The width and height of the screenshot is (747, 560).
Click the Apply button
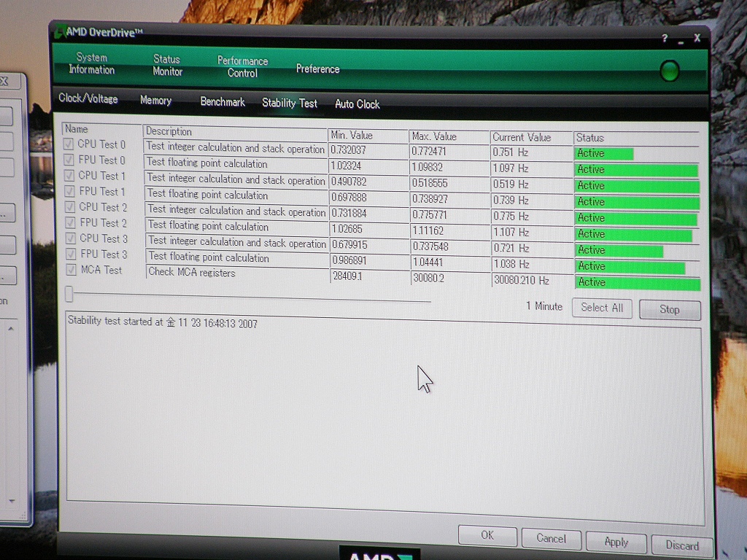(x=616, y=542)
